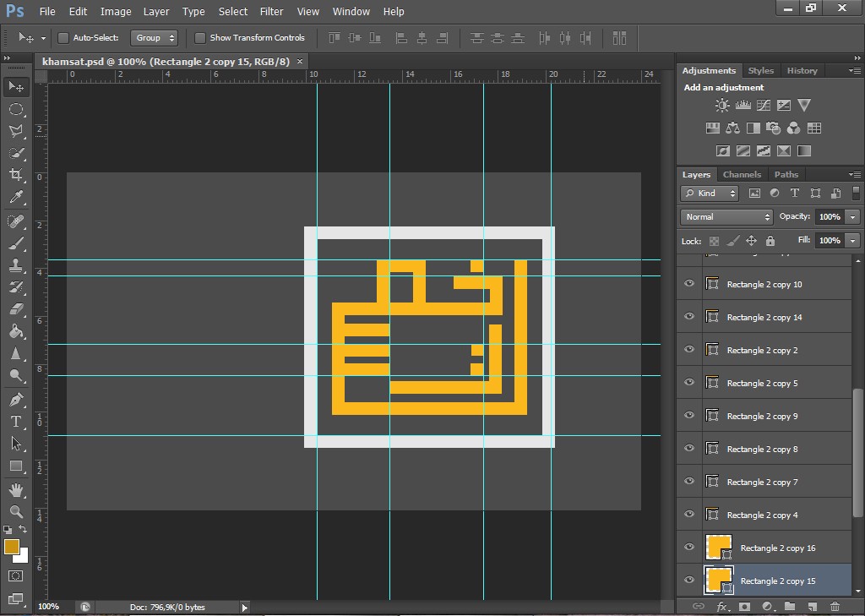This screenshot has width=865, height=616.
Task: Click the Brightness/Contrast adjustment icon
Action: [x=722, y=106]
